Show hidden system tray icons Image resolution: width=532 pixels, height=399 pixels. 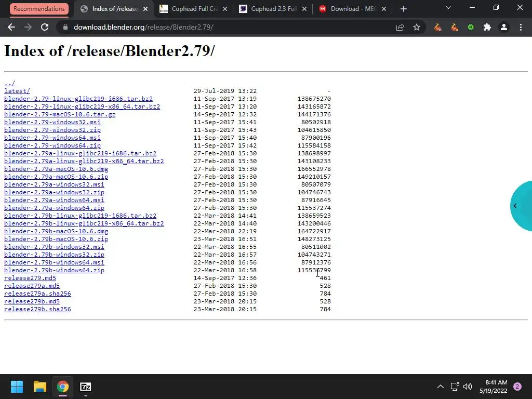click(x=441, y=387)
